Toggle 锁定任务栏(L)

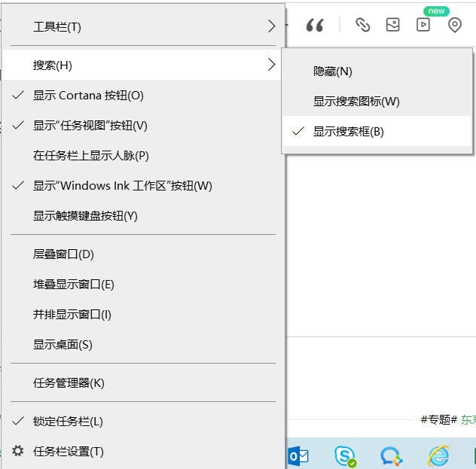(142, 421)
